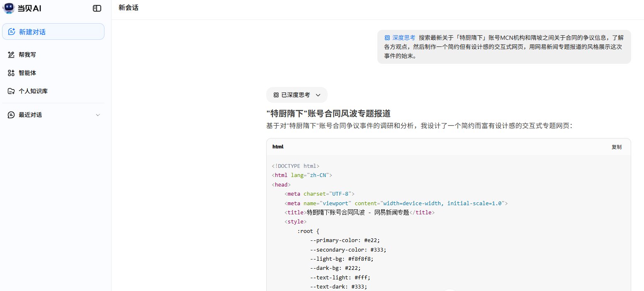Click the --primary-color: #e22; line

345,240
